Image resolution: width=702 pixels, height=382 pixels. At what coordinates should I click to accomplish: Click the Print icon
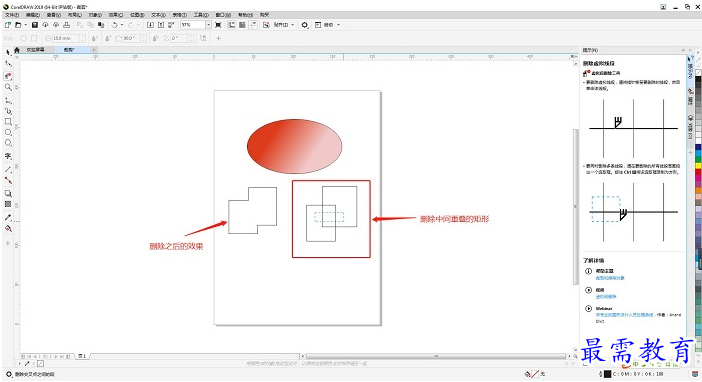pyautogui.click(x=66, y=25)
